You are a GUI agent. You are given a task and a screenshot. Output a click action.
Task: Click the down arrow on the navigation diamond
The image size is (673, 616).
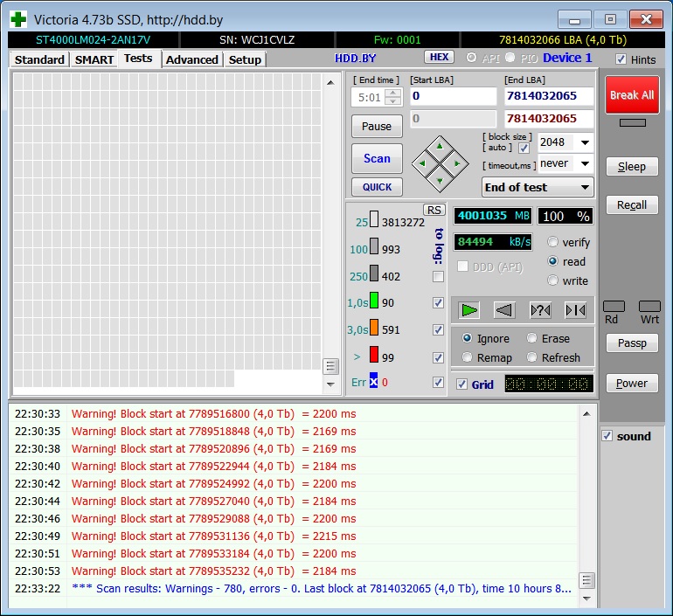point(440,181)
